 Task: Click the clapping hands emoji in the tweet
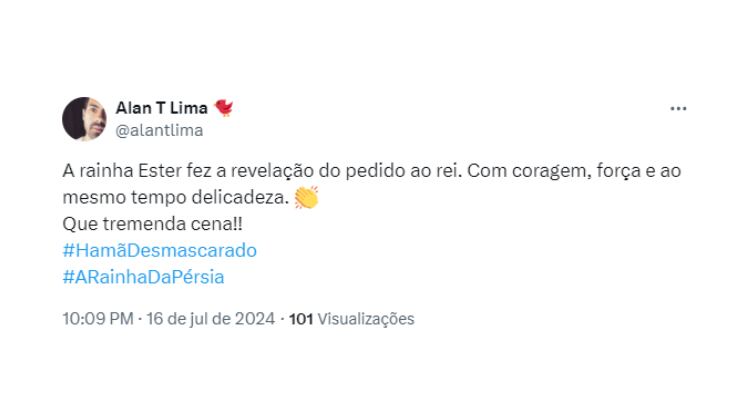[306, 197]
